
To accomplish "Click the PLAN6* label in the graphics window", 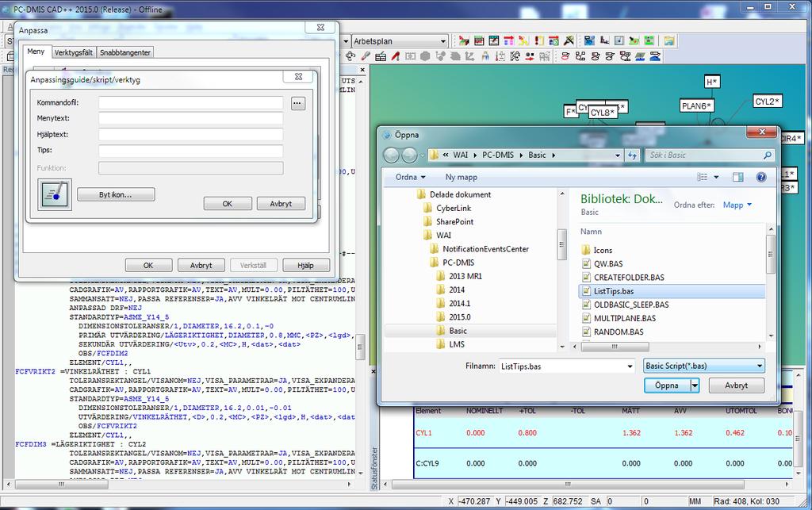I will 696,105.
